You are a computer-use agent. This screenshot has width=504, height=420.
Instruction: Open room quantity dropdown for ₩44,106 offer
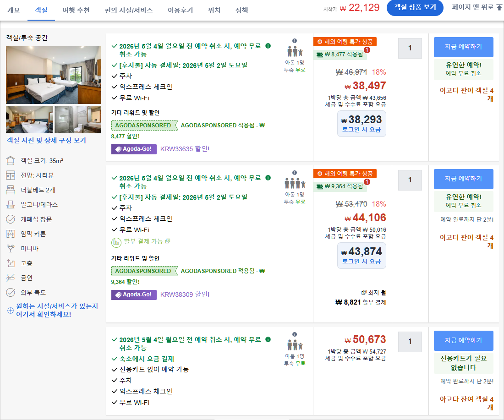coord(410,180)
